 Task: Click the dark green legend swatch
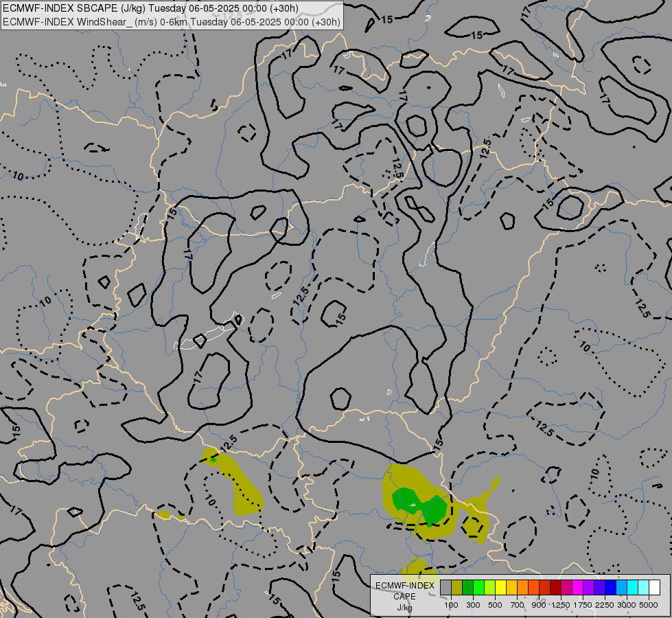[467, 587]
